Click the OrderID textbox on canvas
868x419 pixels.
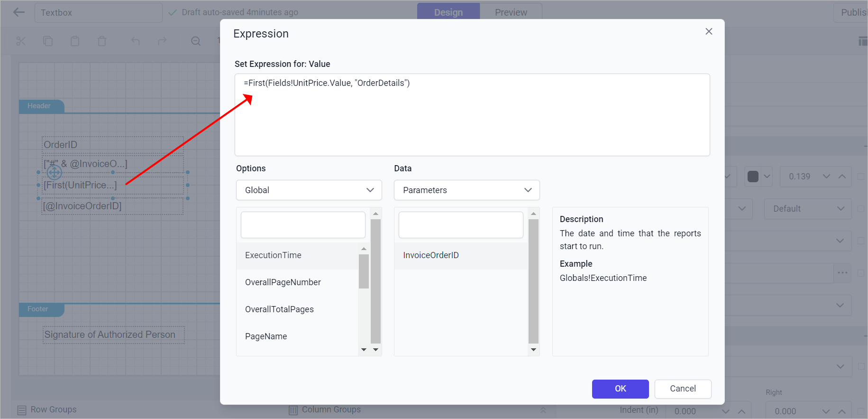pos(113,145)
